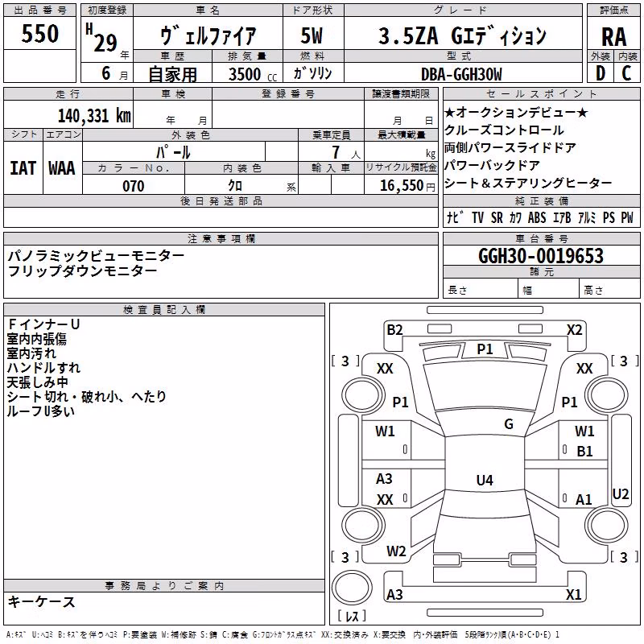Select the shift type IAT
This screenshot has width=644, height=644.
tap(23, 168)
